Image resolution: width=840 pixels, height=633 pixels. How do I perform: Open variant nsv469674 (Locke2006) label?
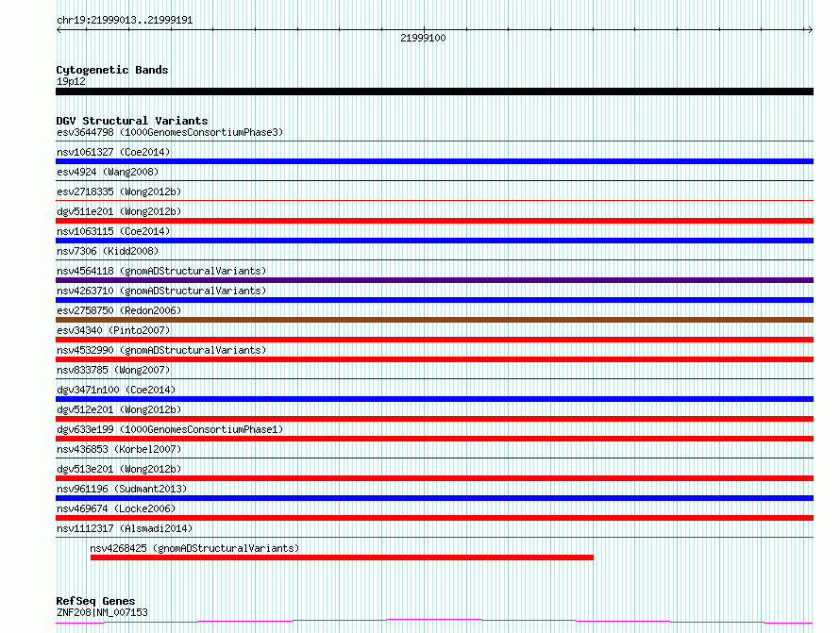[x=116, y=508]
